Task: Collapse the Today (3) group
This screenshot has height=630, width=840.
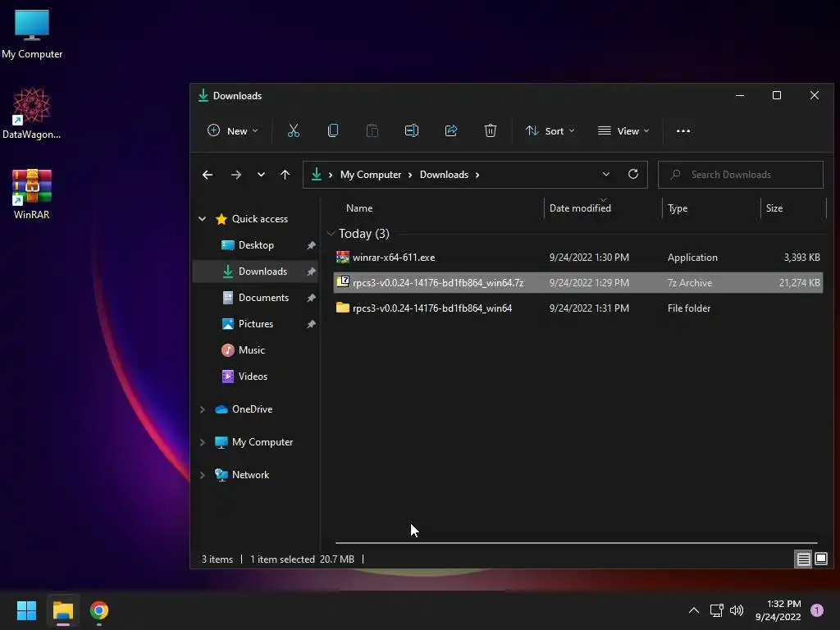Action: point(331,234)
